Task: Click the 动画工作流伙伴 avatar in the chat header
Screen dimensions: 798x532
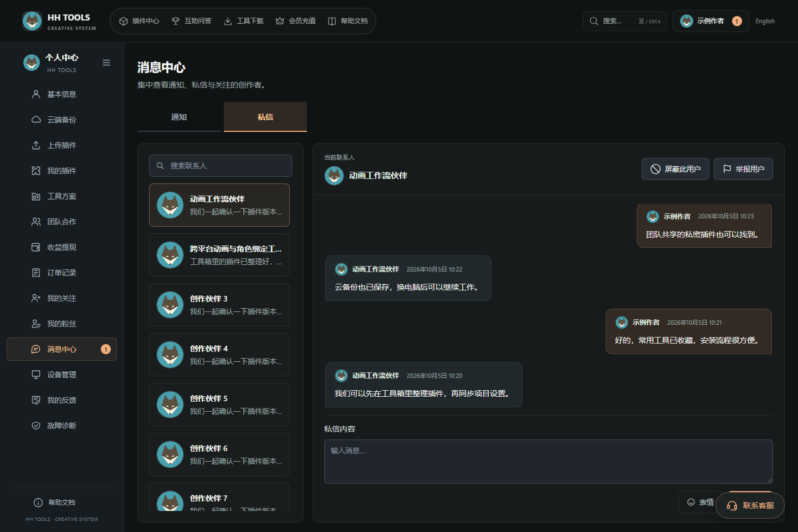Action: point(334,176)
